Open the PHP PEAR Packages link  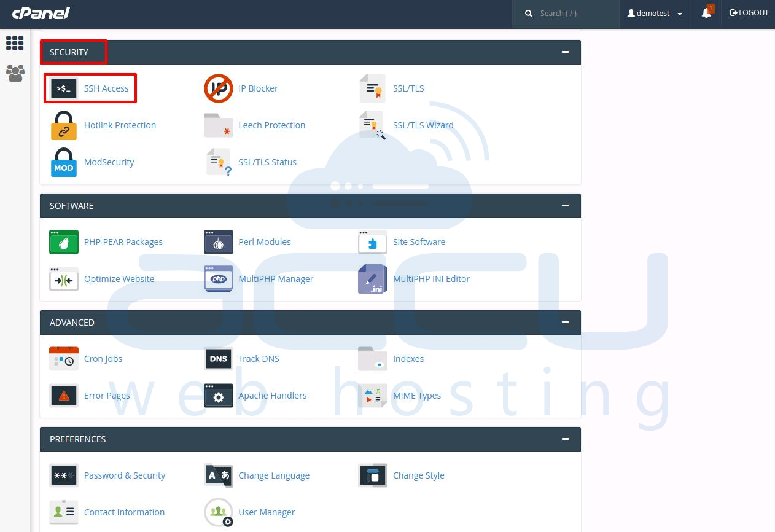pyautogui.click(x=123, y=242)
